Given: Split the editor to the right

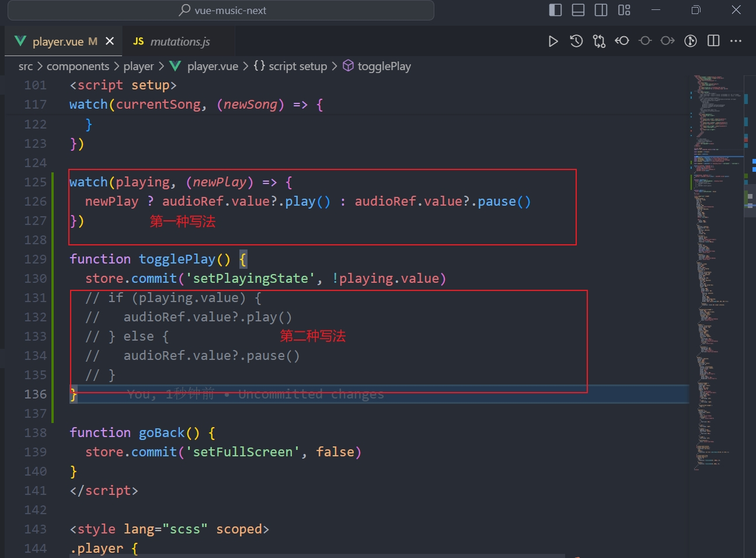Looking at the screenshot, I should click(x=713, y=41).
